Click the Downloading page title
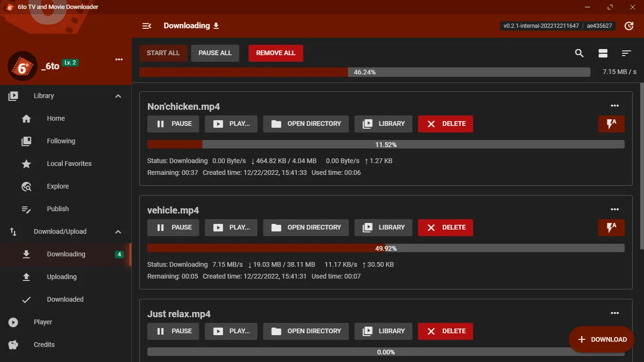This screenshot has width=644, height=362. (x=186, y=26)
